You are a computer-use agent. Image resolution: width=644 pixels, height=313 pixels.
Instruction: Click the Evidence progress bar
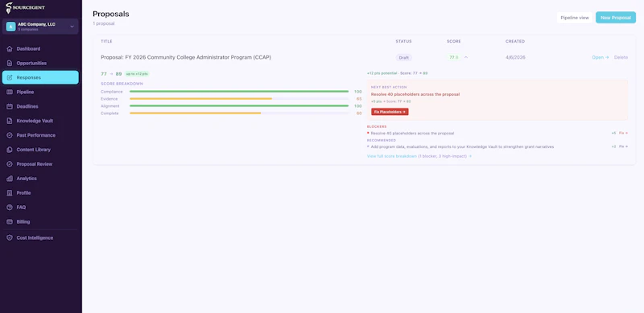point(239,99)
